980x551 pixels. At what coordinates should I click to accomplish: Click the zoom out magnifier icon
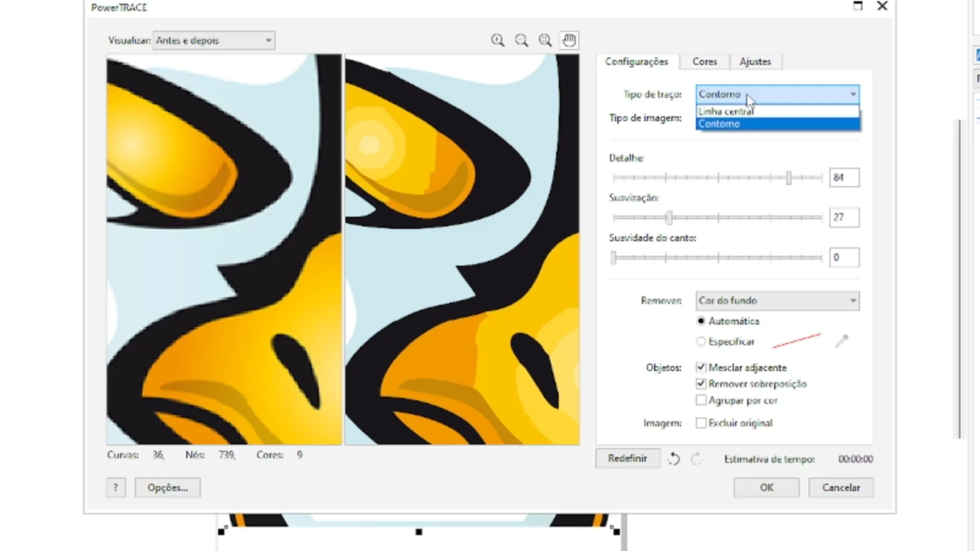(521, 40)
